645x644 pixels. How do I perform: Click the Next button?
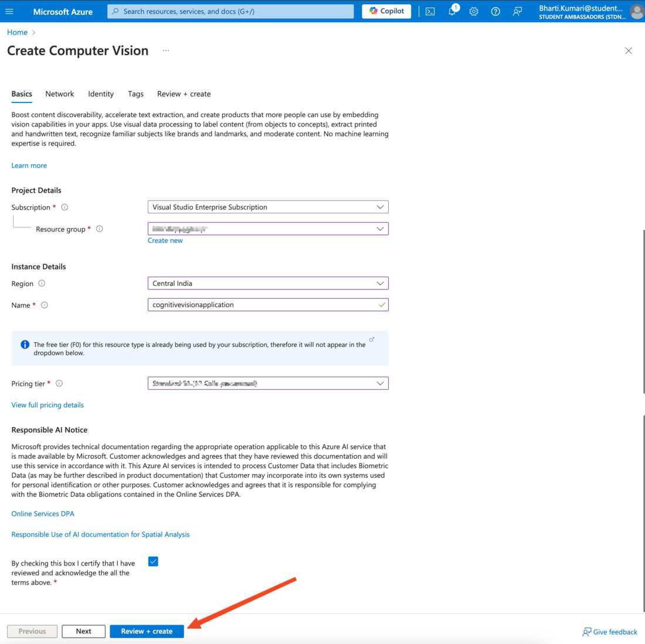[x=83, y=631]
